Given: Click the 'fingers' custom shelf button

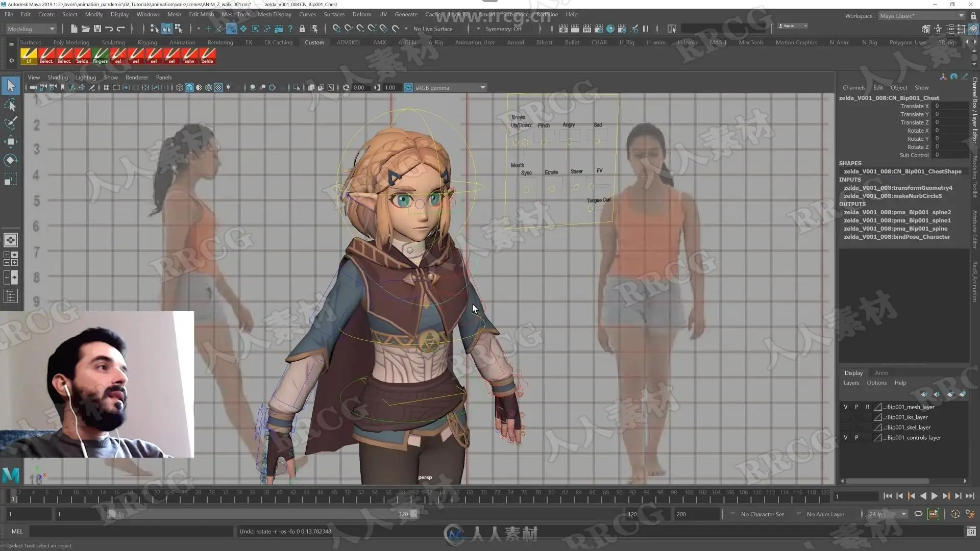Looking at the screenshot, I should 100,55.
